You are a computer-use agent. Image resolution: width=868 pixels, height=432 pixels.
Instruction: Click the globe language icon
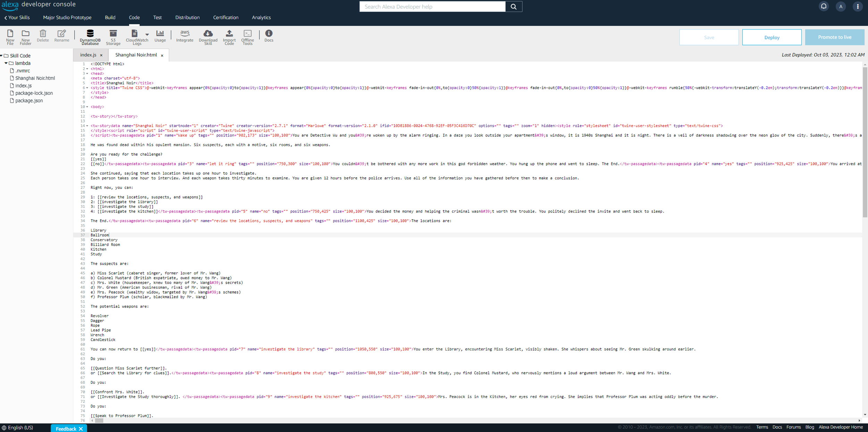[4, 427]
